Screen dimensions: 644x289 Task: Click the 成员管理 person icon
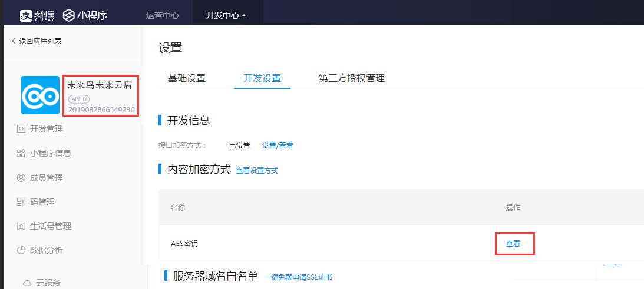point(21,178)
